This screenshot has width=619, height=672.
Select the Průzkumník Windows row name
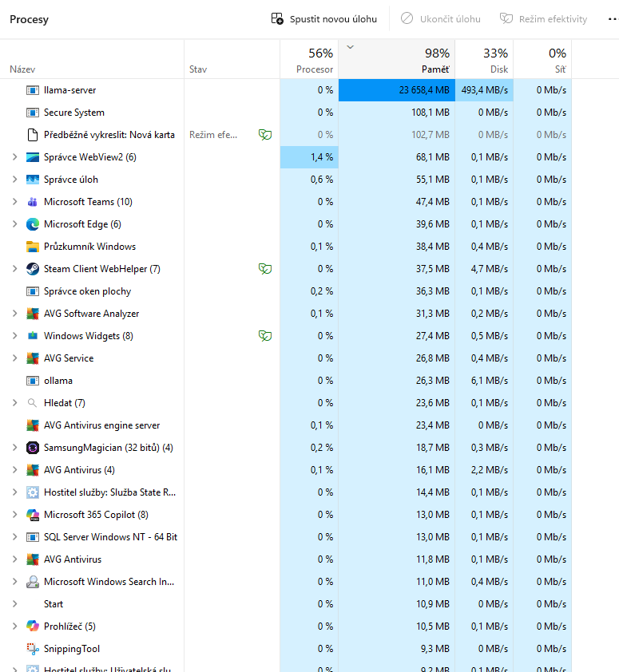(89, 247)
